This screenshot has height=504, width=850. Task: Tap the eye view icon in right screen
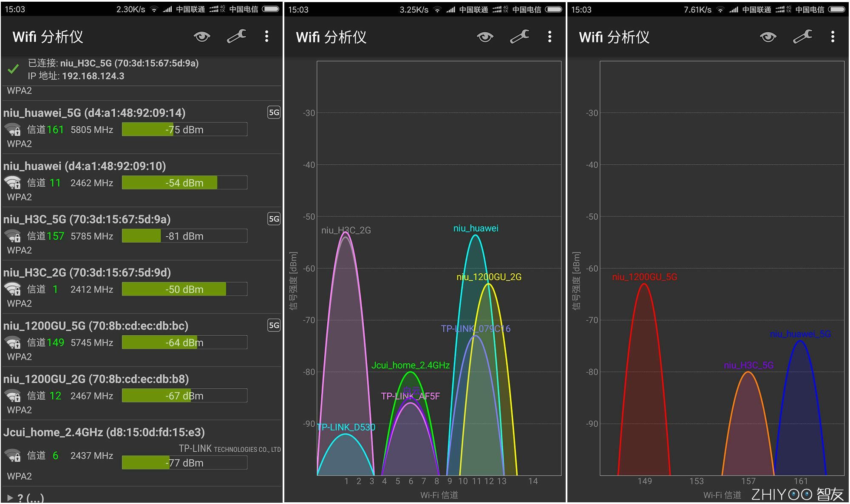768,37
